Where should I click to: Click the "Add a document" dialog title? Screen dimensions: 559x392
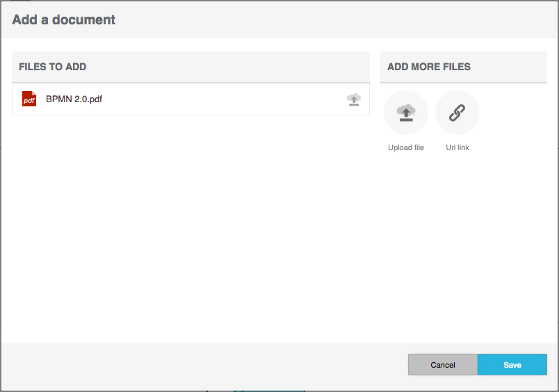click(x=64, y=19)
